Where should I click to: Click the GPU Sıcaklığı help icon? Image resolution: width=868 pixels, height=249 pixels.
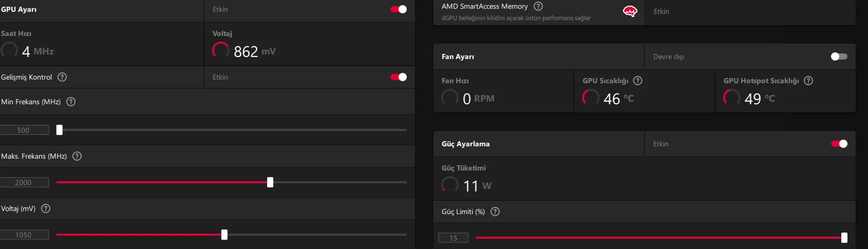pos(638,81)
